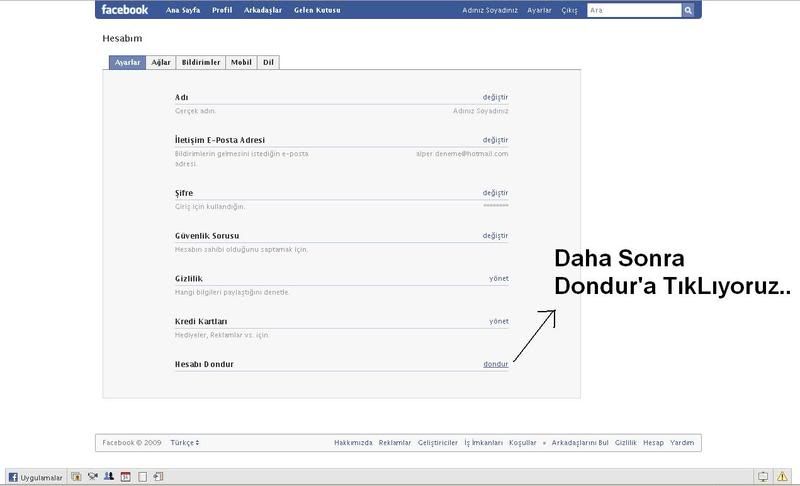Click değiştir next to Şifre
This screenshot has height=486, width=800.
(x=495, y=193)
